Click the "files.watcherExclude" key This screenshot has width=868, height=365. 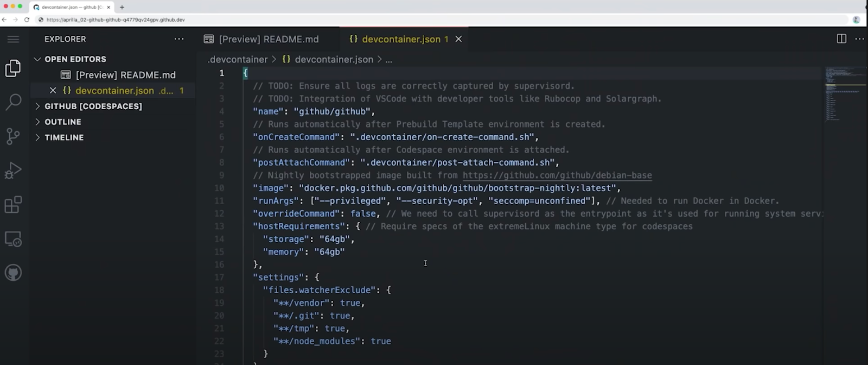[320, 290]
